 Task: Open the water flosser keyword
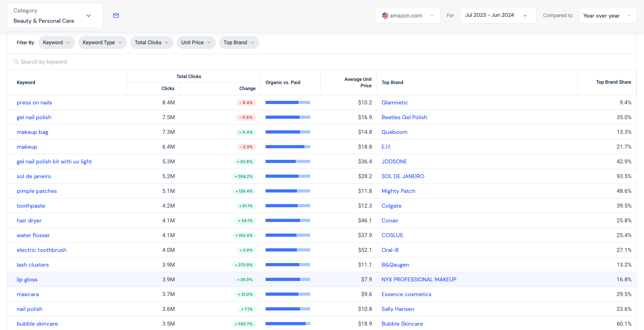coord(33,235)
